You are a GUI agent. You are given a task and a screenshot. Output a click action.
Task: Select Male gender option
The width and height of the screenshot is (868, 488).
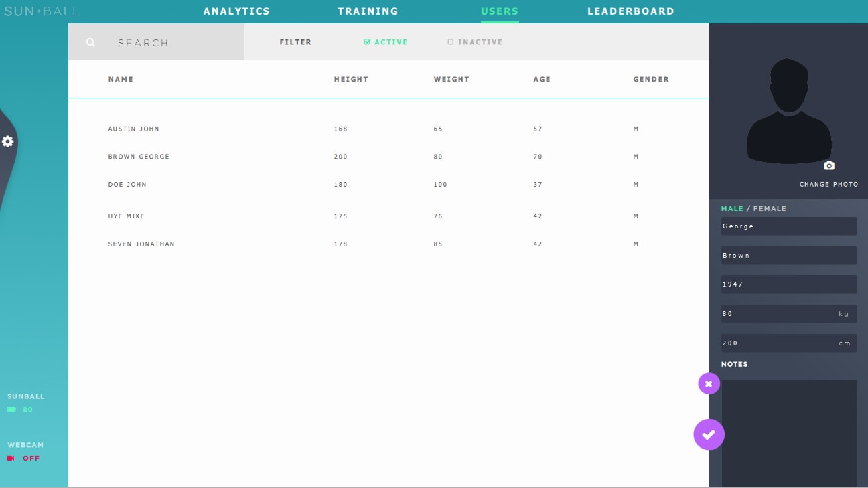click(x=732, y=208)
